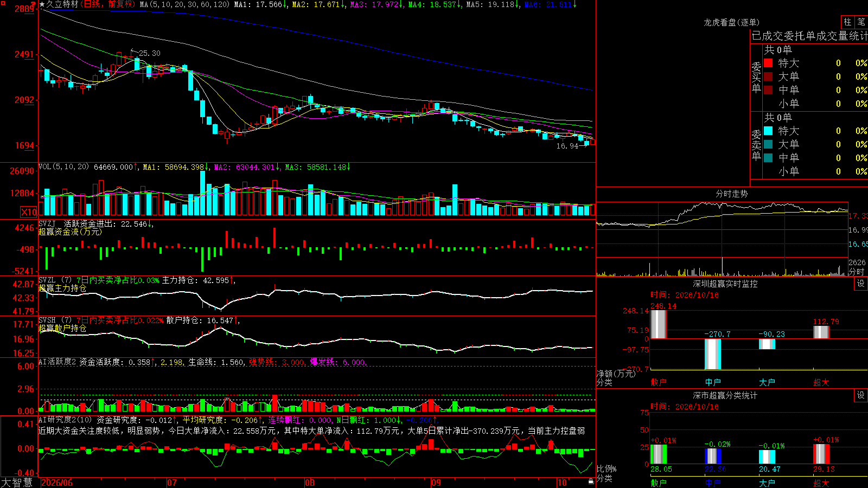
Task: Click the X10 volume scale box
Action: [x=29, y=212]
